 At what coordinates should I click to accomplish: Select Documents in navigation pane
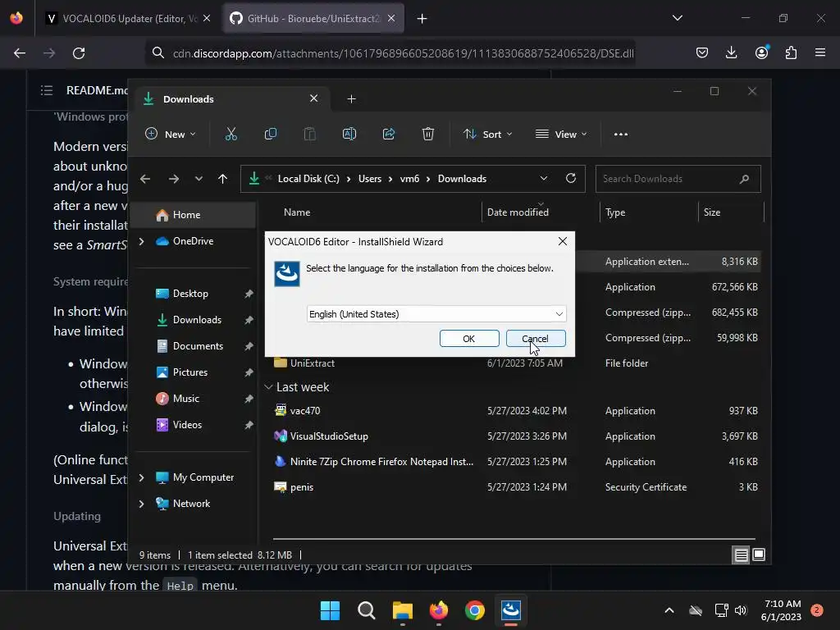(x=196, y=346)
